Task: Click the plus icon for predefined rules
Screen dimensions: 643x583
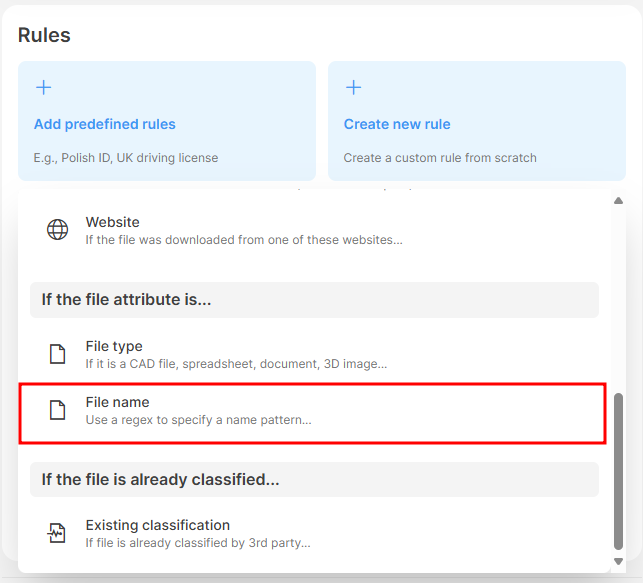Action: [43, 88]
